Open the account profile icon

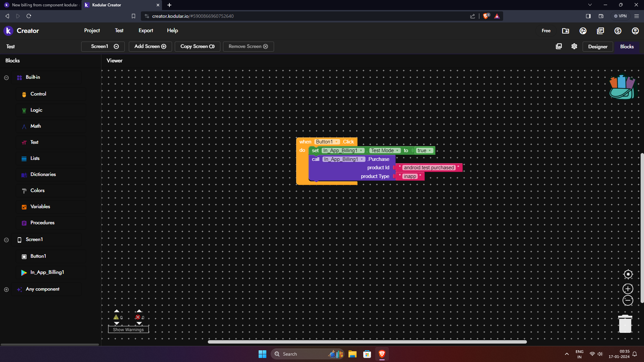[x=635, y=31]
